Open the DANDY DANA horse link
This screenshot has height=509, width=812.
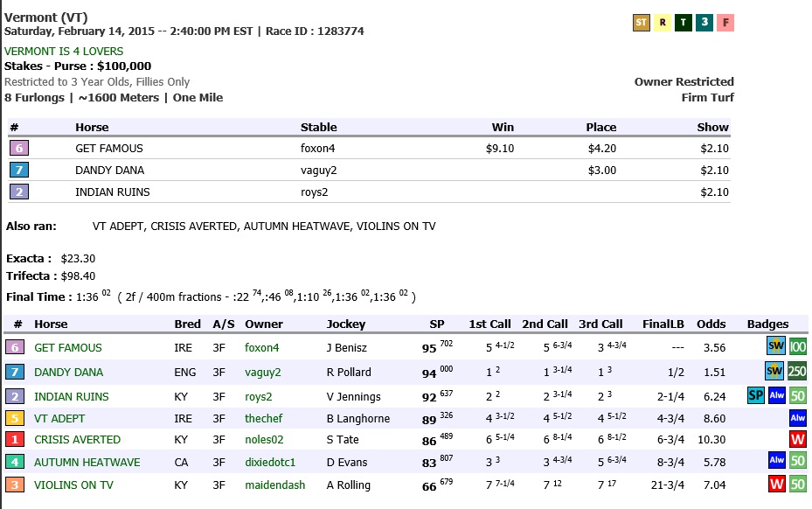[x=68, y=373]
